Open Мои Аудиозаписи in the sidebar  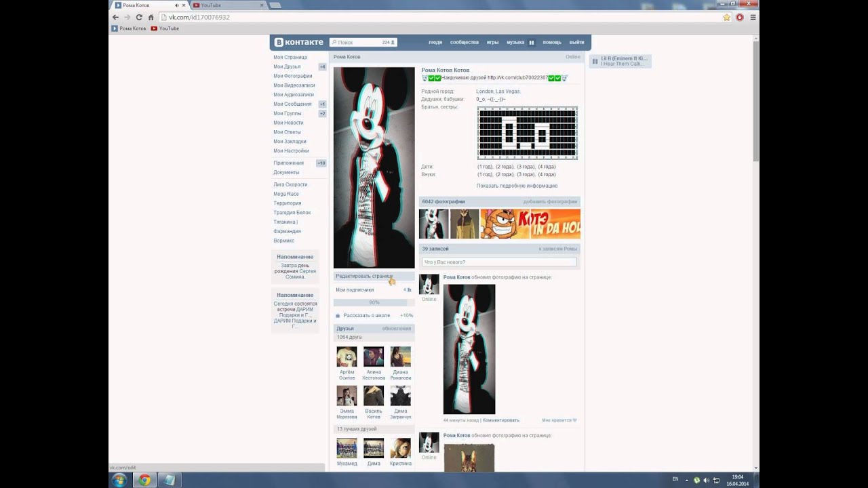pyautogui.click(x=294, y=95)
